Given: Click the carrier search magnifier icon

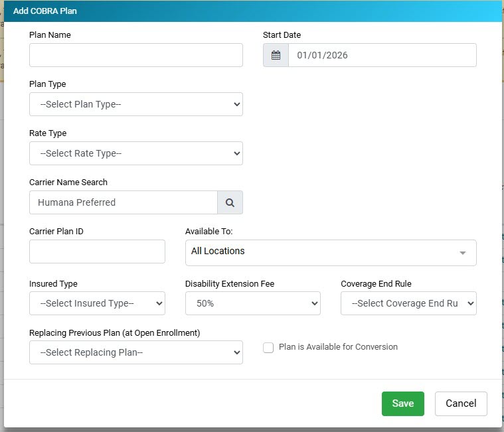Looking at the screenshot, I should click(x=230, y=202).
